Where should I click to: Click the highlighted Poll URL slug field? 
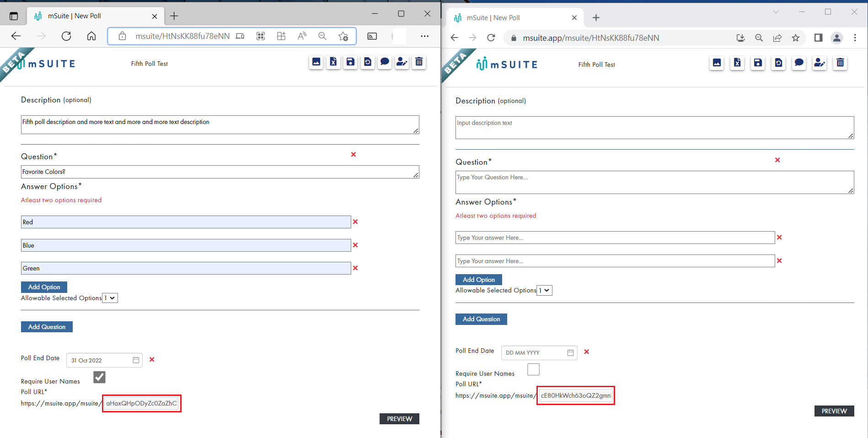(141, 403)
